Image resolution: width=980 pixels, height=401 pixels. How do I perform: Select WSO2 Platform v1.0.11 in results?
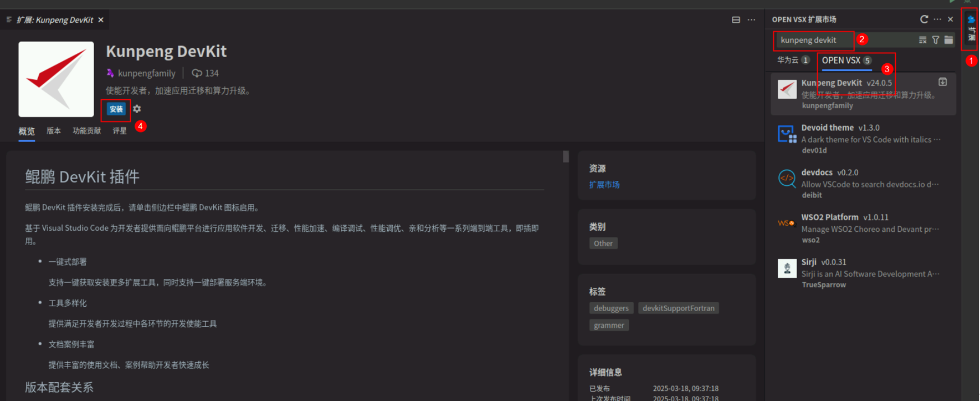click(x=863, y=228)
